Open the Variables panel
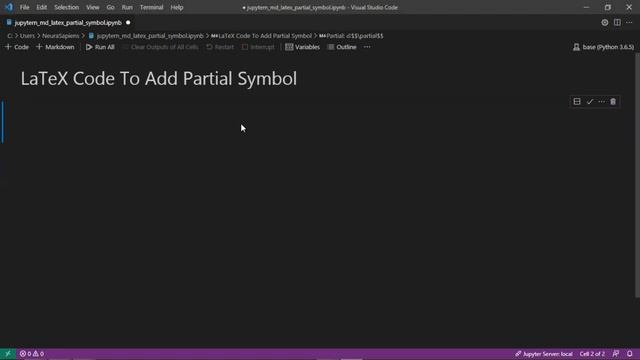Screen dimensions: 640x360 [x=302, y=47]
